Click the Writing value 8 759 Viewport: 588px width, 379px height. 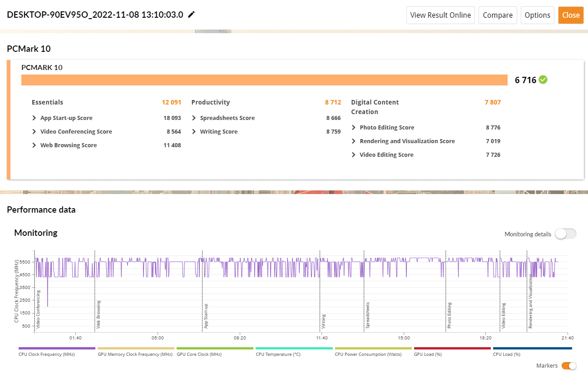333,132
